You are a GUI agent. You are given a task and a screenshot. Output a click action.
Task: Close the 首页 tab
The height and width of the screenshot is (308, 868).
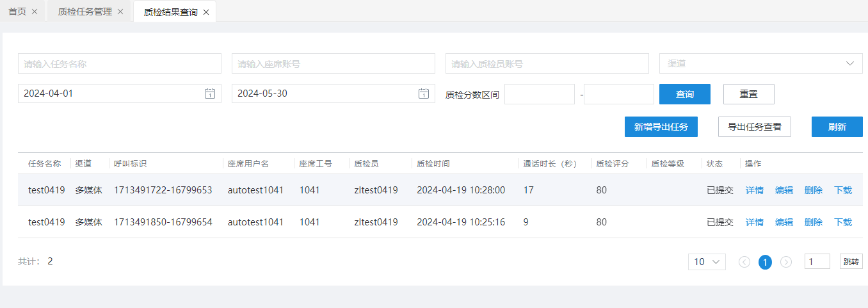pos(35,12)
